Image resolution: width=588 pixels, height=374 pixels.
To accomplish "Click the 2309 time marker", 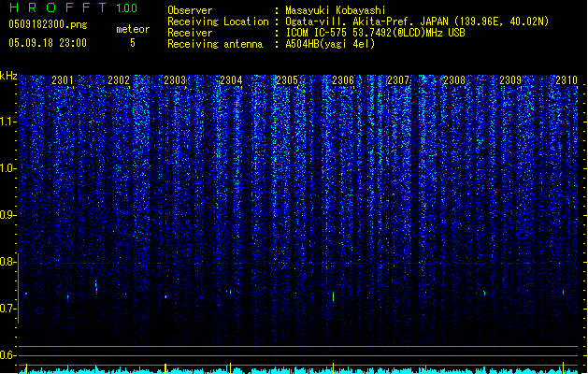I will click(510, 80).
